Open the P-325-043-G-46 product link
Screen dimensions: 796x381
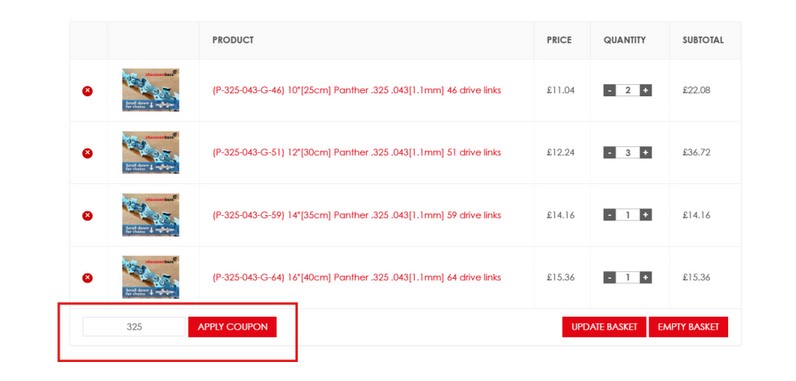(356, 90)
